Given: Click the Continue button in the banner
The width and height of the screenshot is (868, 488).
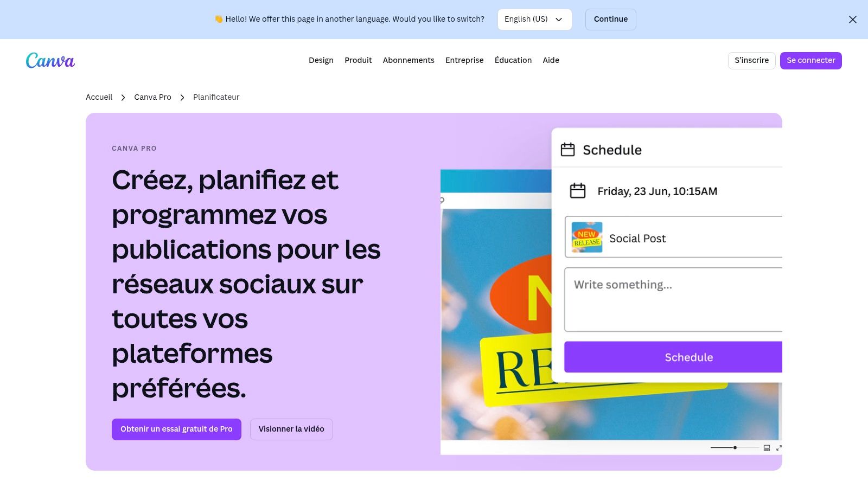Looking at the screenshot, I should (x=610, y=19).
